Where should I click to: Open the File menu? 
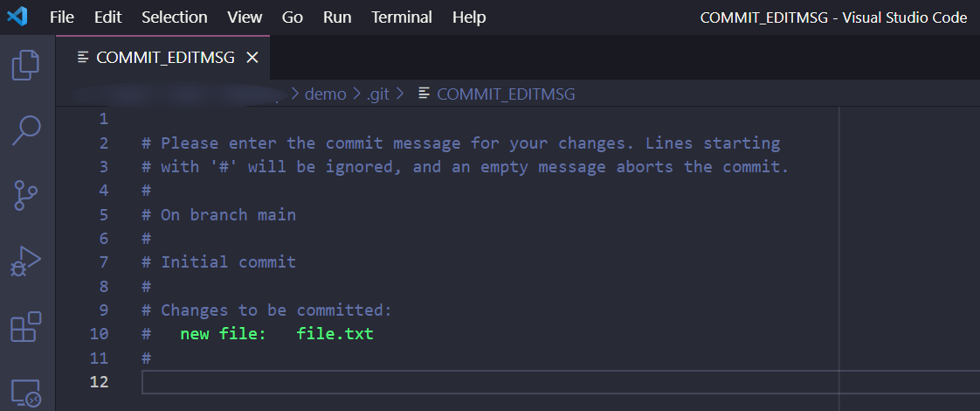(x=62, y=17)
